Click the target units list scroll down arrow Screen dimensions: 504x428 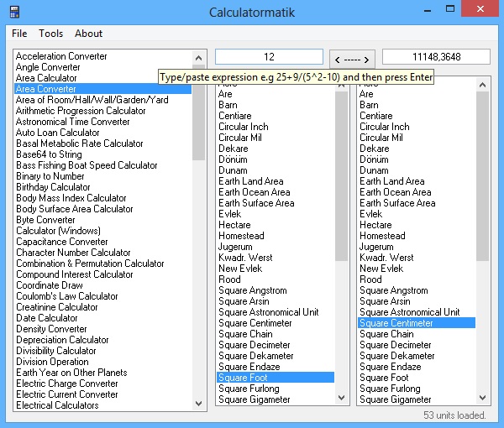482,398
